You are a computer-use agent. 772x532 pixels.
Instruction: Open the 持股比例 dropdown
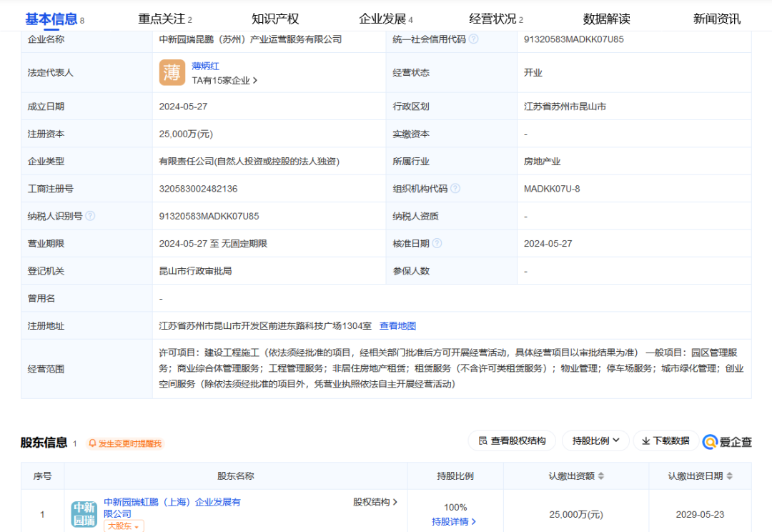[x=595, y=441]
